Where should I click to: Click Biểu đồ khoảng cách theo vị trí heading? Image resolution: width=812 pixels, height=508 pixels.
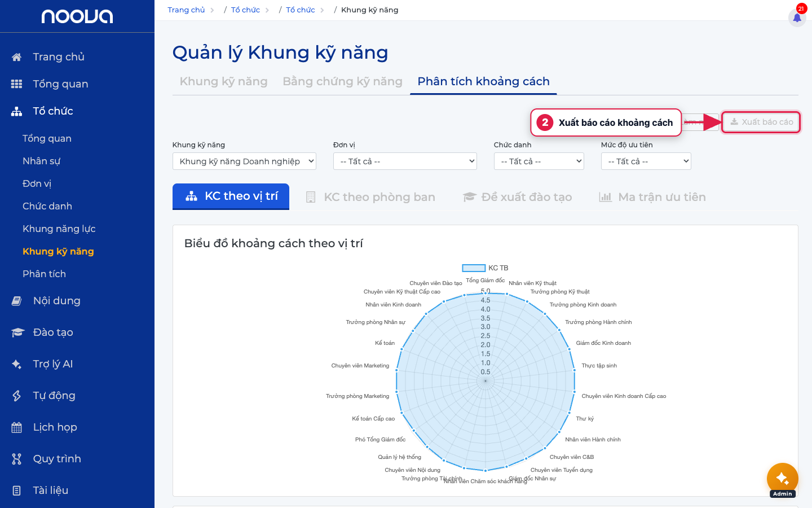pyautogui.click(x=273, y=243)
